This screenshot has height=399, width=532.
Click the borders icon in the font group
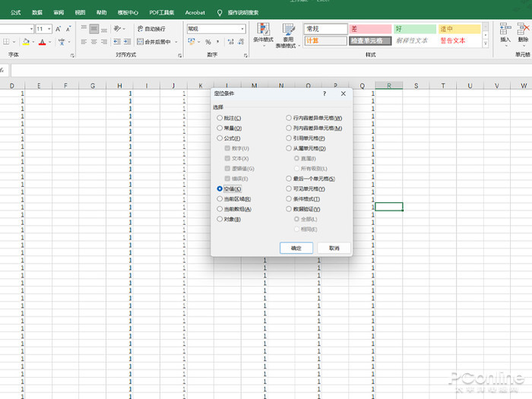(x=6, y=42)
